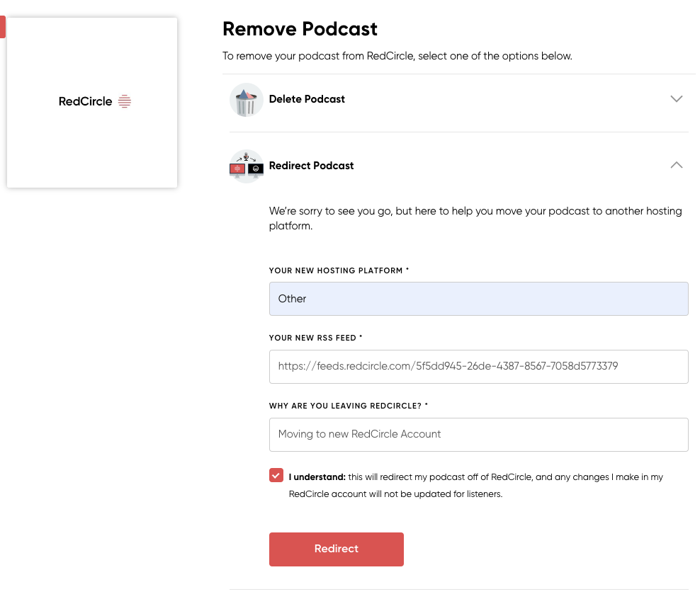The image size is (700, 599).
Task: Focus the Your New RSS Feed field
Action: (x=478, y=367)
